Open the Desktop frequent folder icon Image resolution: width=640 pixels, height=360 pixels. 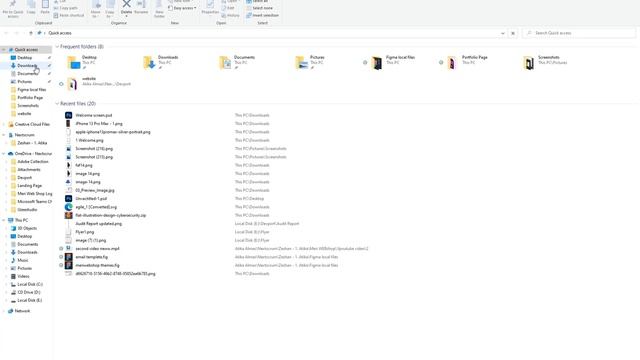pos(74,63)
